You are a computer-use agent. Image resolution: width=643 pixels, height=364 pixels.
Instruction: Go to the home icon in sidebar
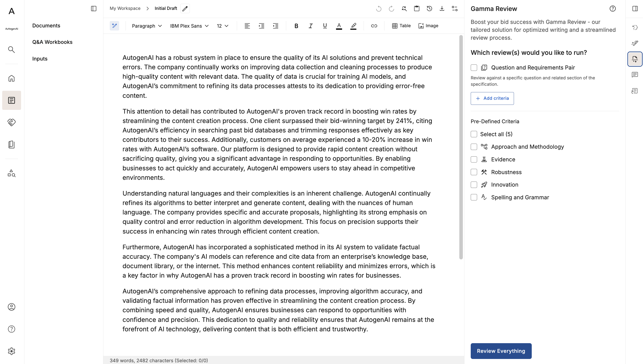pos(11,78)
